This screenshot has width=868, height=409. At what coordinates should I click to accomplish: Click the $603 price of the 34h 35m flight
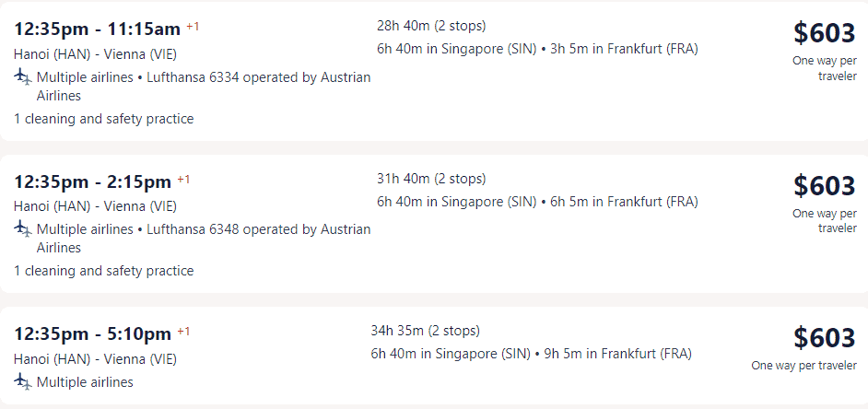click(x=825, y=337)
